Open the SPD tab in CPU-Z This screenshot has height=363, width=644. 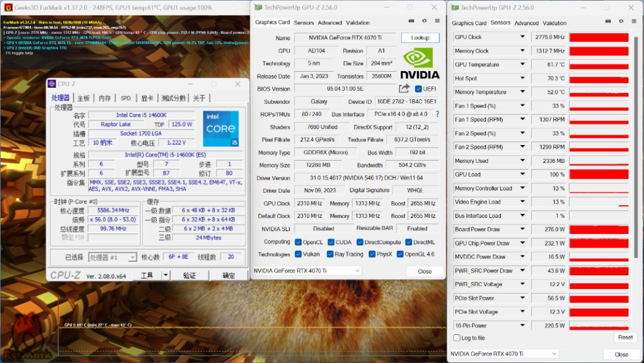coord(126,98)
